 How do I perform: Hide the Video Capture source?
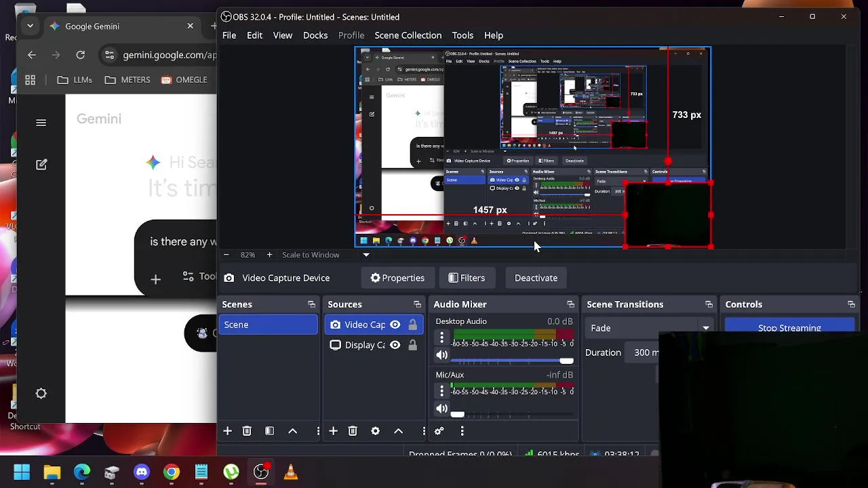point(395,325)
